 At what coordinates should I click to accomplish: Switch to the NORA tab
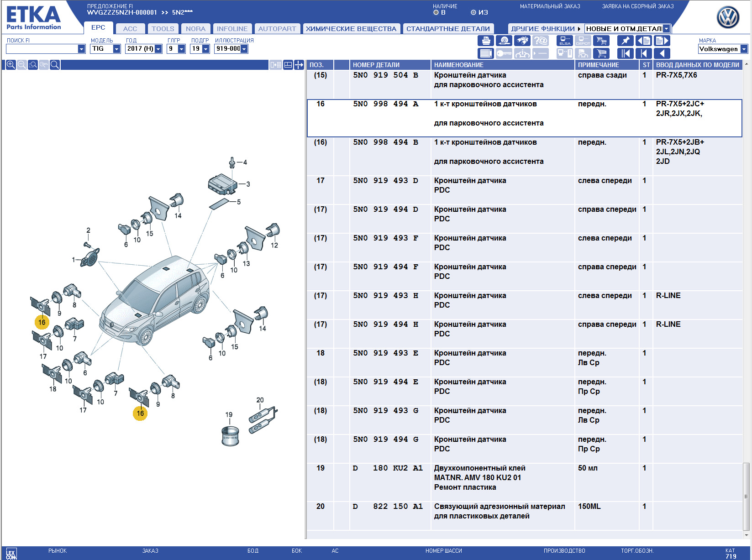click(195, 29)
